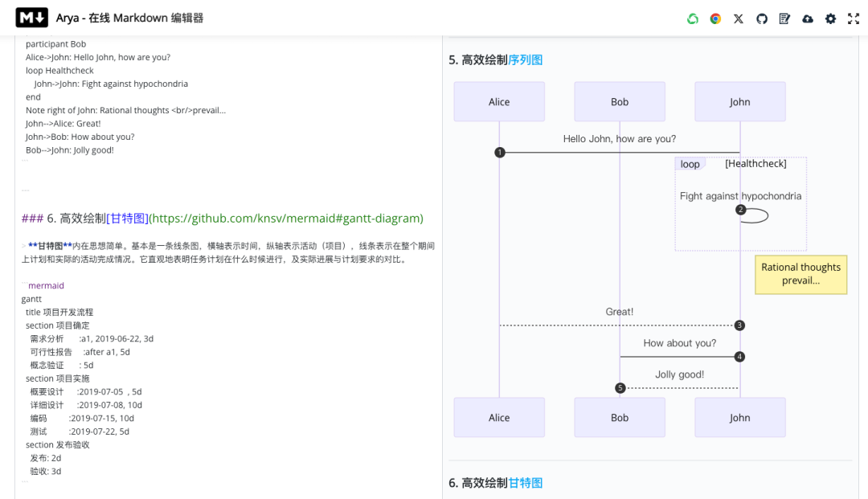Click sequence number 1 circle on Alice's line
The image size is (868, 499).
click(500, 152)
